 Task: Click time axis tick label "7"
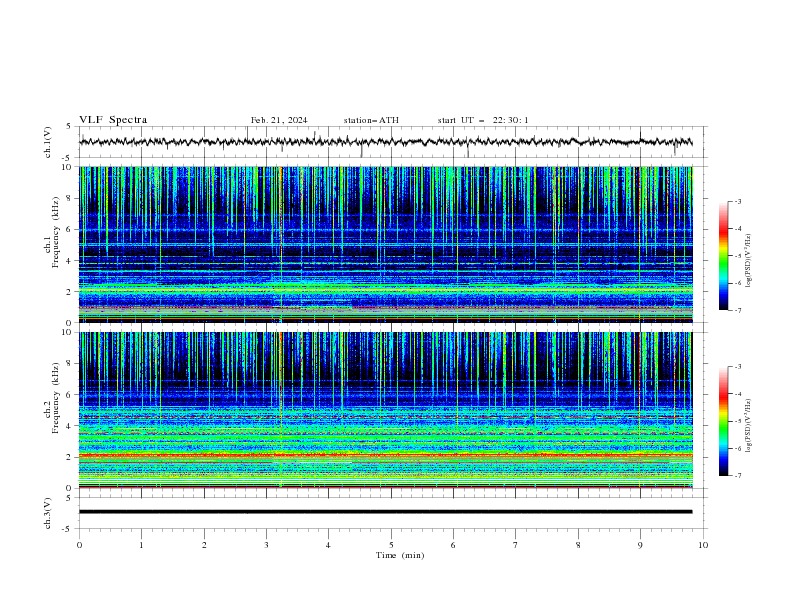(x=516, y=545)
